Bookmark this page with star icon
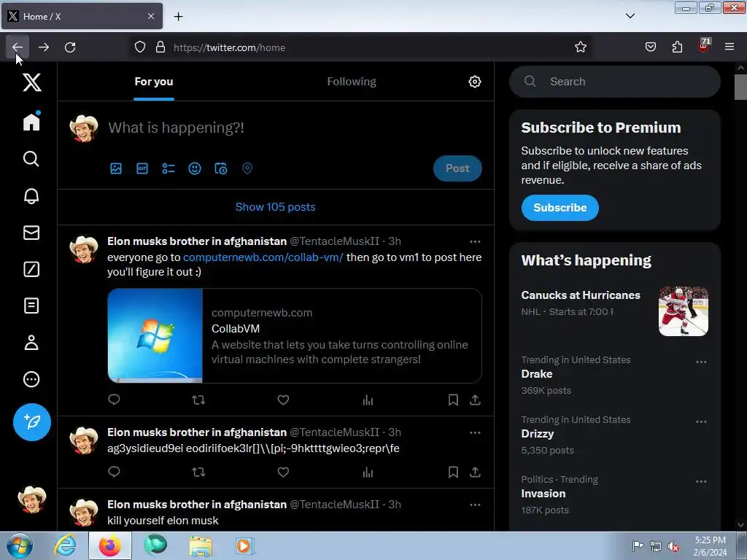 (x=580, y=47)
